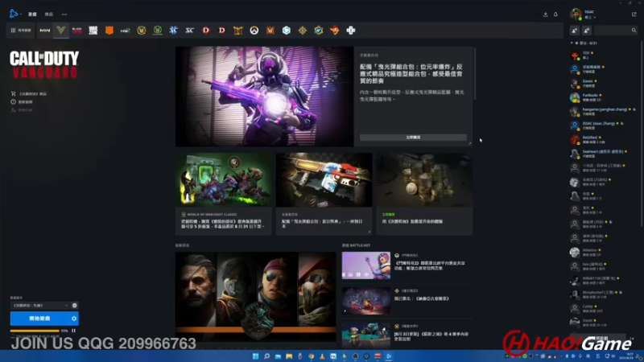Open chat with friend Daves
This screenshot has height=362, width=644.
(602, 84)
